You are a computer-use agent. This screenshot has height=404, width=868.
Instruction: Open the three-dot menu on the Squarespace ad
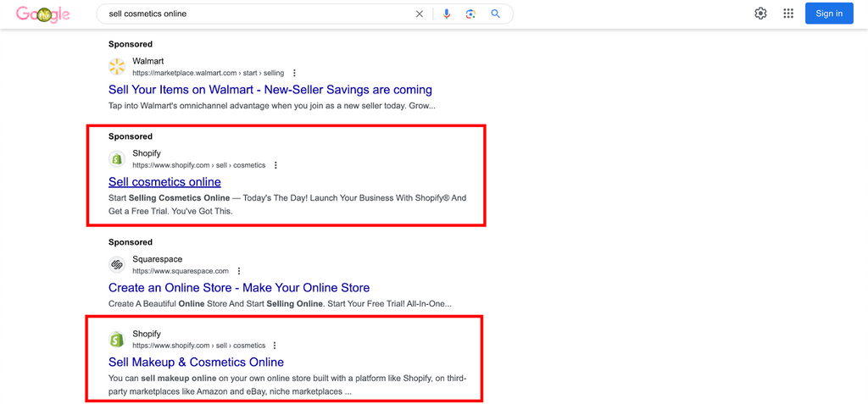(x=238, y=271)
